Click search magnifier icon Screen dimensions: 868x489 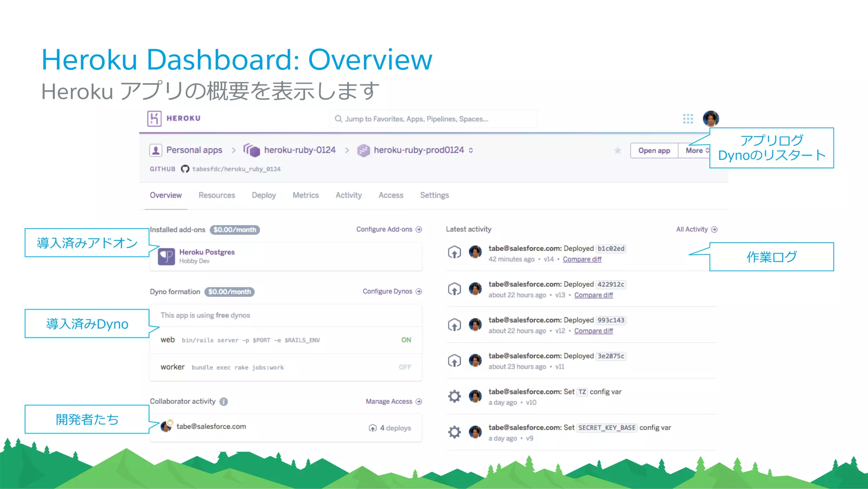338,119
